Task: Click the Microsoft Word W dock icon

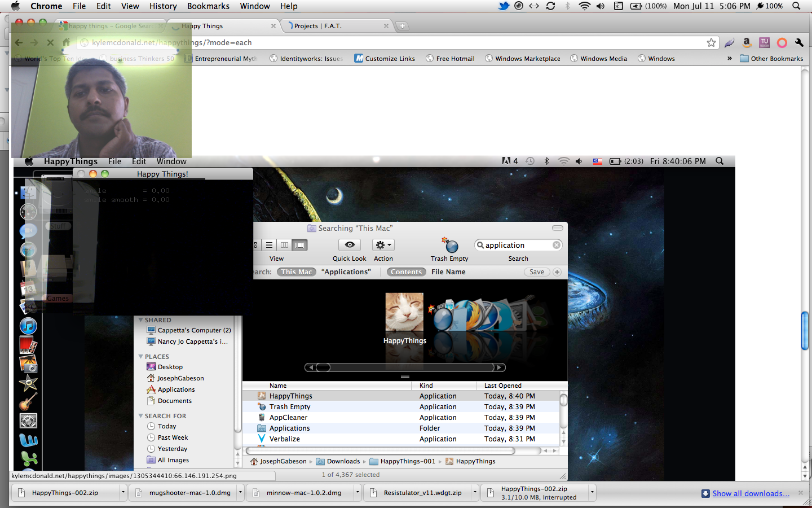Action: pyautogui.click(x=28, y=440)
